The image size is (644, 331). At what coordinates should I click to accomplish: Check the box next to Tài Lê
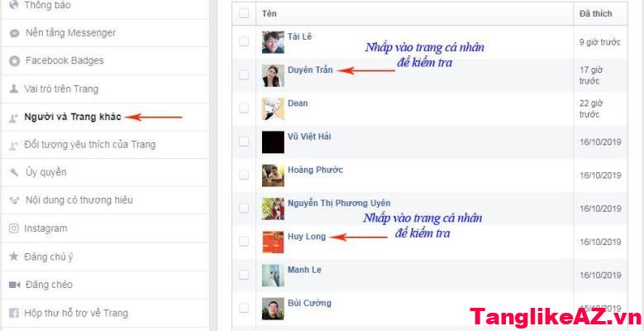(x=244, y=41)
